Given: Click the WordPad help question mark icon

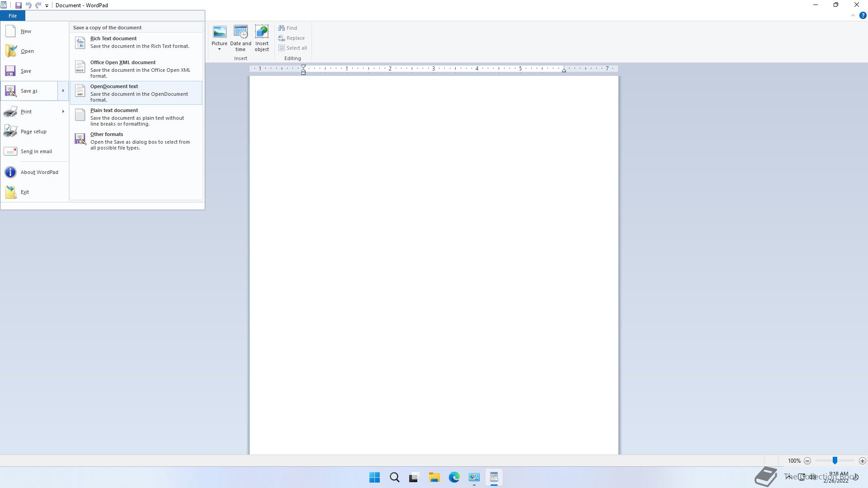Looking at the screenshot, I should point(863,15).
